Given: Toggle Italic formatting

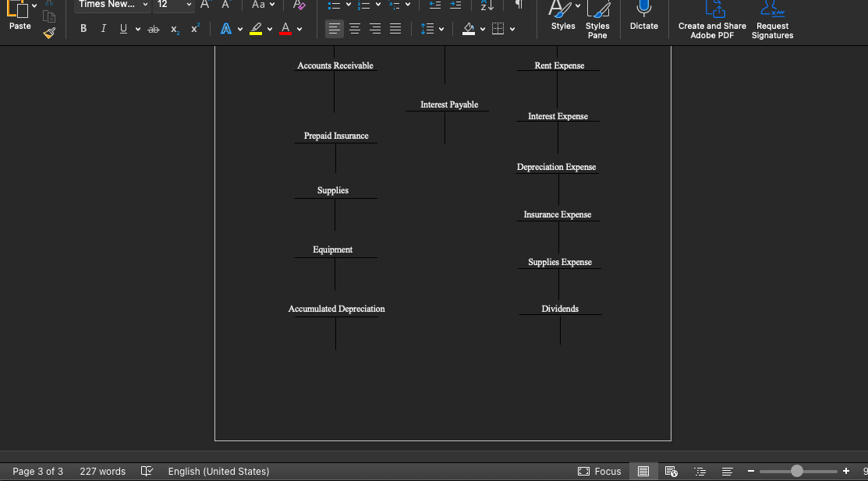Looking at the screenshot, I should click(x=103, y=29).
